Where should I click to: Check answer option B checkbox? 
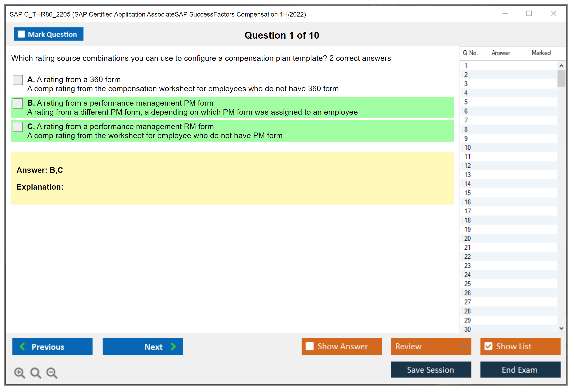coord(18,103)
